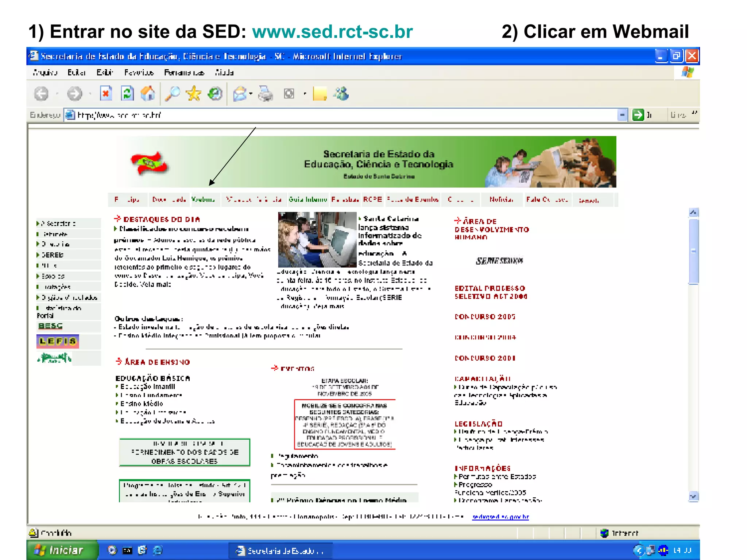The image size is (747, 560).
Task: Open the Mail button dropdown arrow
Action: tap(251, 94)
